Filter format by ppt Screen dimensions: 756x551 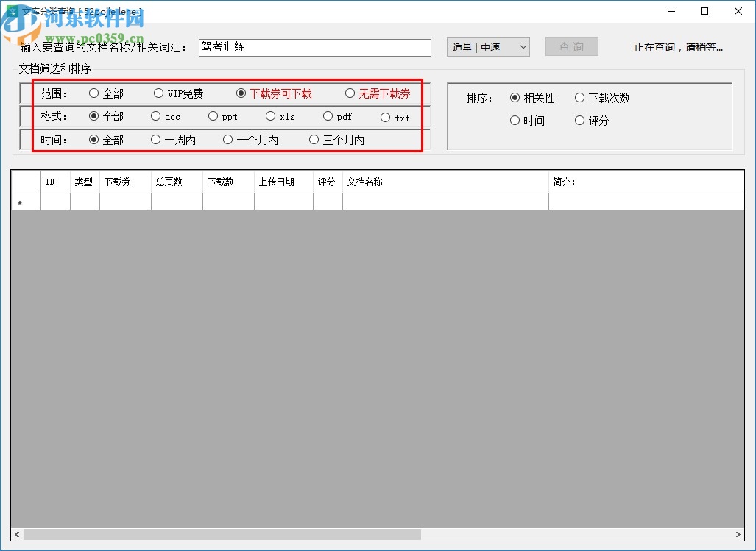pyautogui.click(x=223, y=116)
